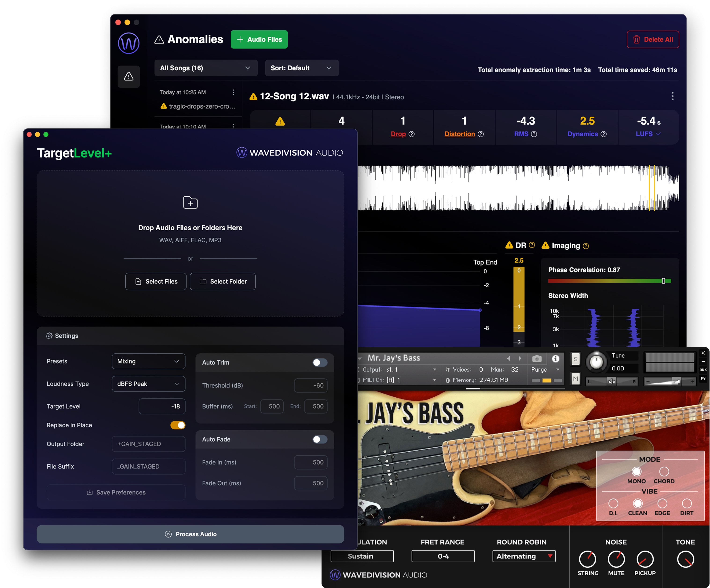
Task: Expand the All Songs (16) dropdown
Action: tap(205, 68)
